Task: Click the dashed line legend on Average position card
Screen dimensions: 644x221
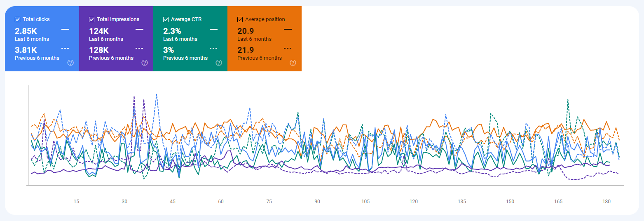Action: coord(288,48)
